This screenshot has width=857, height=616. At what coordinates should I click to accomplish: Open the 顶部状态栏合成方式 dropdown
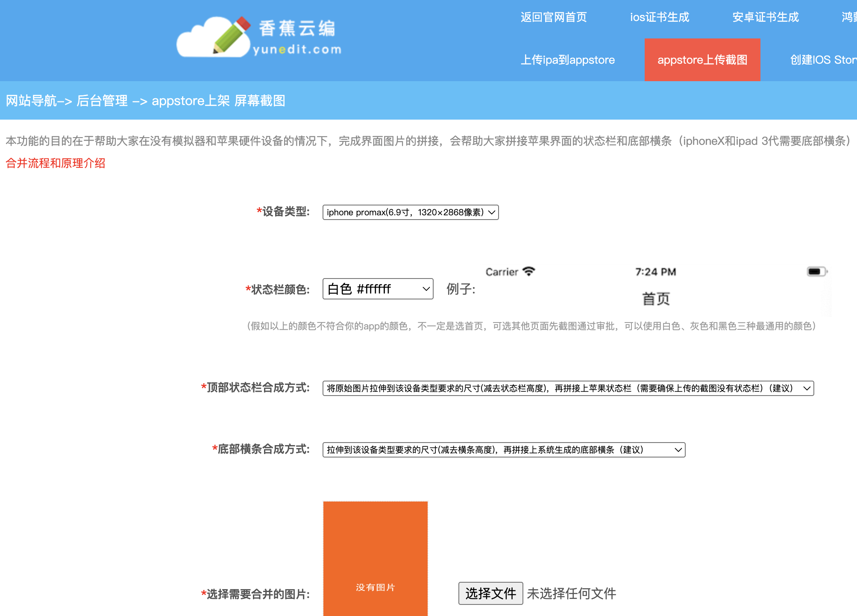pos(568,388)
